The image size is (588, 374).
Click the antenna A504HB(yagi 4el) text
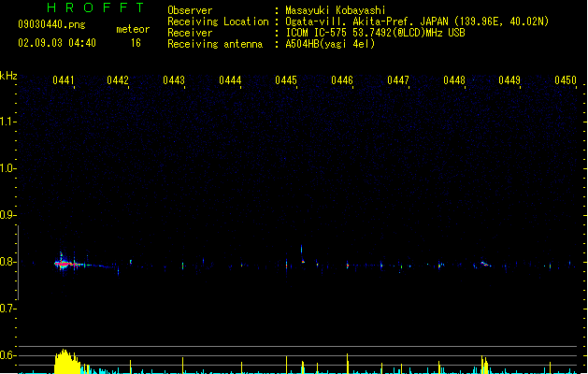coord(330,44)
